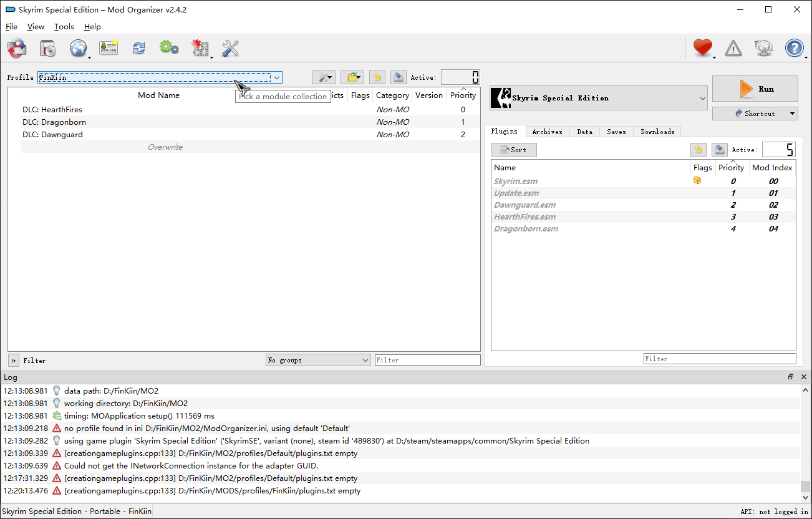The image size is (812, 519).
Task: Select the Skyrim.esm plugin
Action: pyautogui.click(x=644, y=181)
